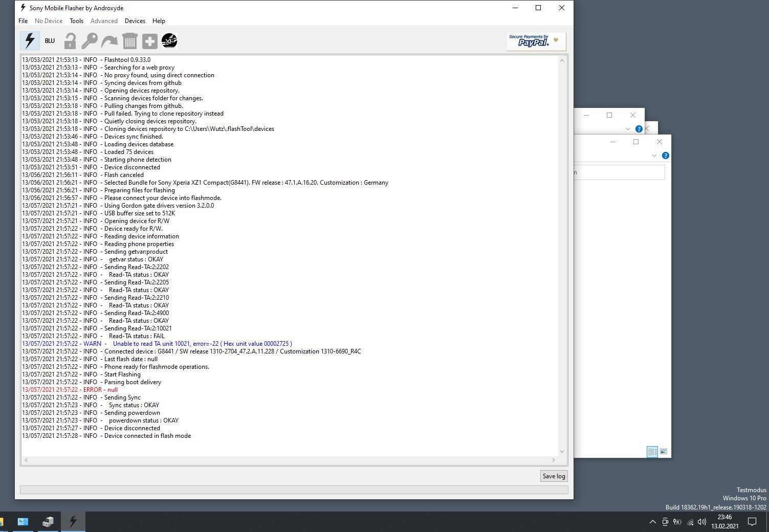Image resolution: width=769 pixels, height=532 pixels.
Task: Click the padlock root toolbar icon
Action: (x=70, y=40)
